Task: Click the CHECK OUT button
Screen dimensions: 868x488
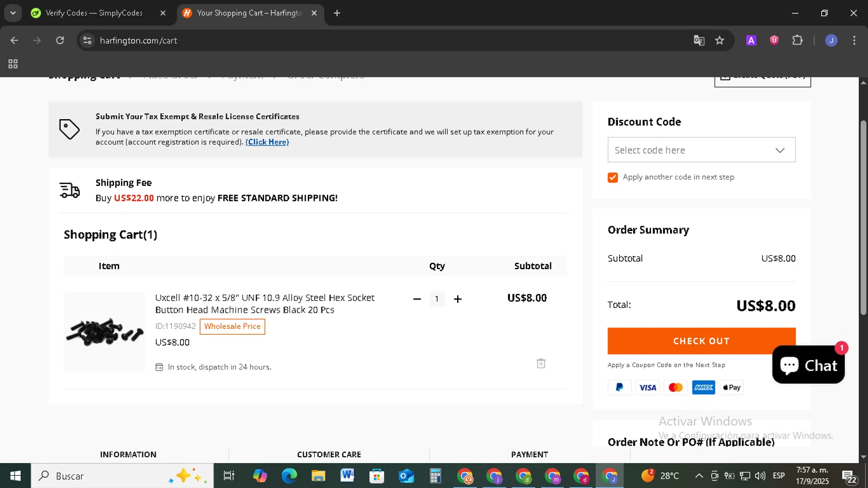Action: click(701, 341)
